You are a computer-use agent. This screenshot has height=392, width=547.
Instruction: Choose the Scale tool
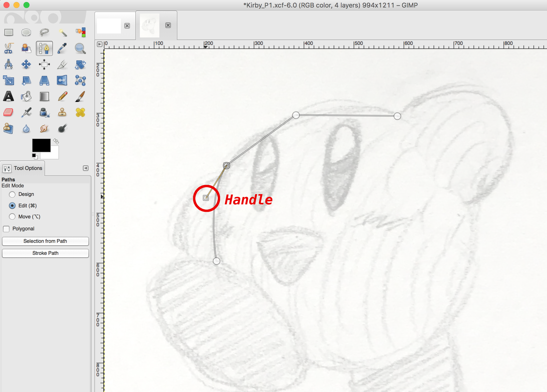click(x=8, y=80)
